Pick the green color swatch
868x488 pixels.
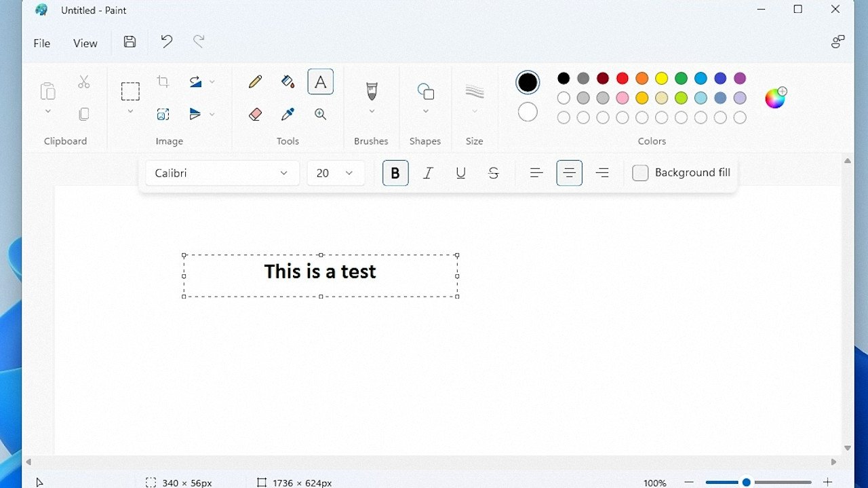coord(682,78)
